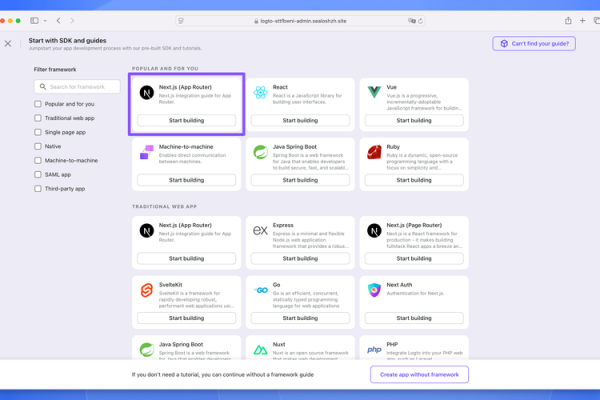Screen dimensions: 600x400
Task: Click the reader/page icon left of the address bar
Action: [x=181, y=21]
